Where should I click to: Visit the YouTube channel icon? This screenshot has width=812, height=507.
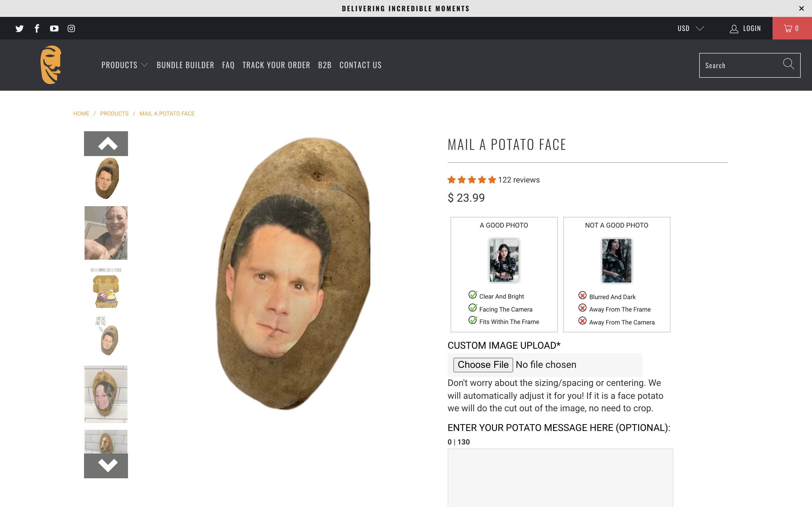point(54,28)
